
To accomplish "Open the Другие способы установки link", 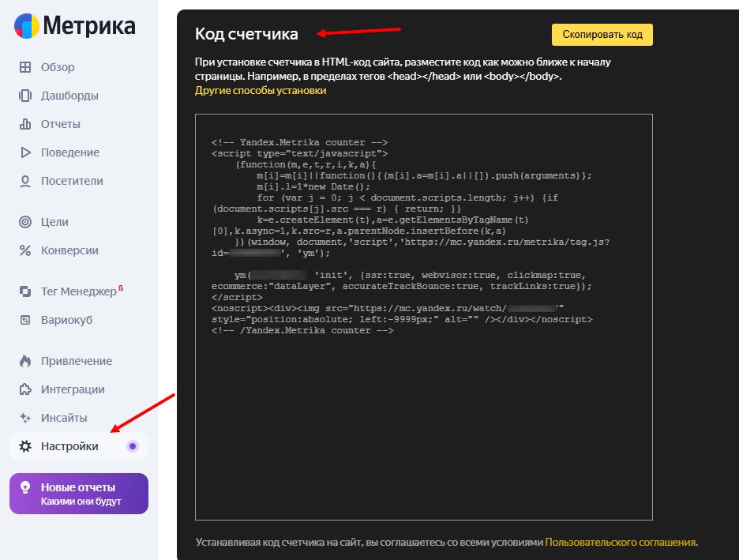I will click(261, 91).
